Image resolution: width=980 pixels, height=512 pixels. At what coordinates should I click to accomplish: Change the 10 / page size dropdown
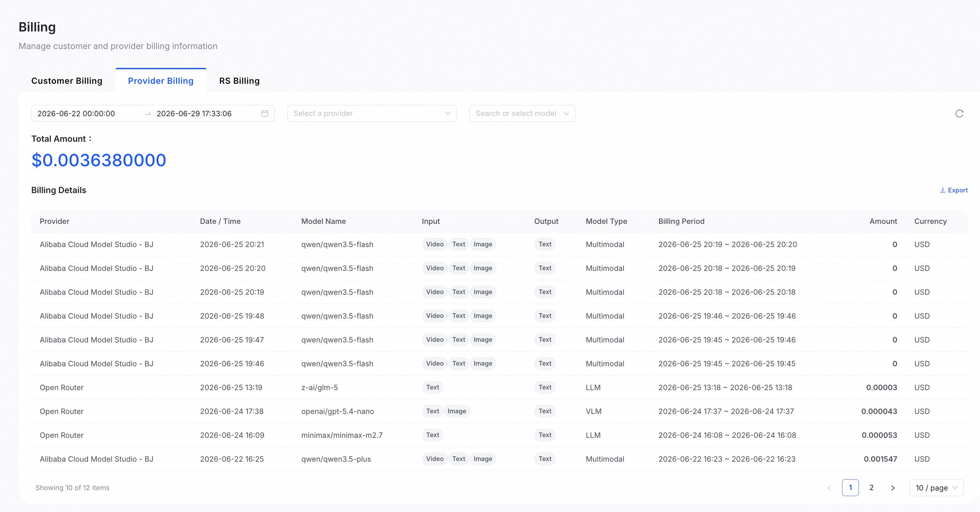936,487
